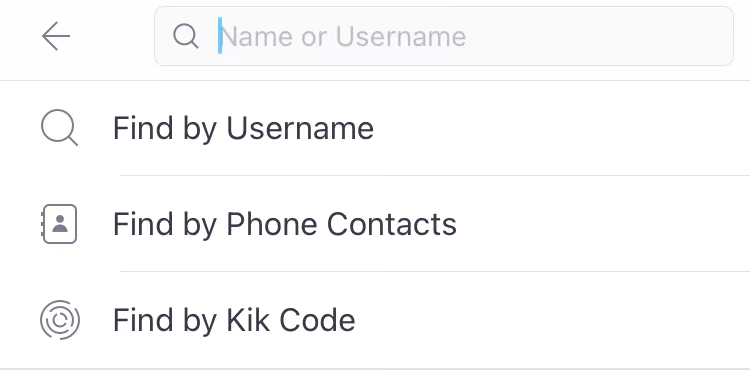Click the large magnifier icon beside Find by Username
The width and height of the screenshot is (750, 390).
click(x=59, y=128)
